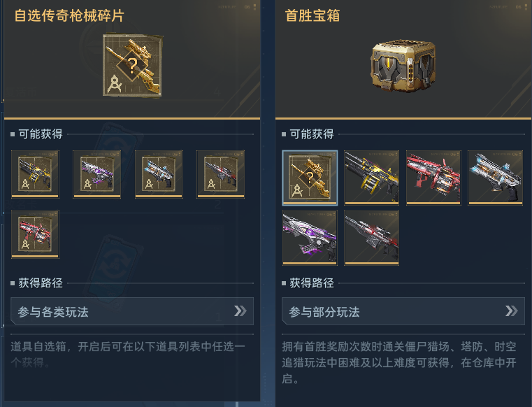Viewport: 532px width, 407px height.
Task: Select the red gun fragment in left panel
Action: click(x=35, y=234)
